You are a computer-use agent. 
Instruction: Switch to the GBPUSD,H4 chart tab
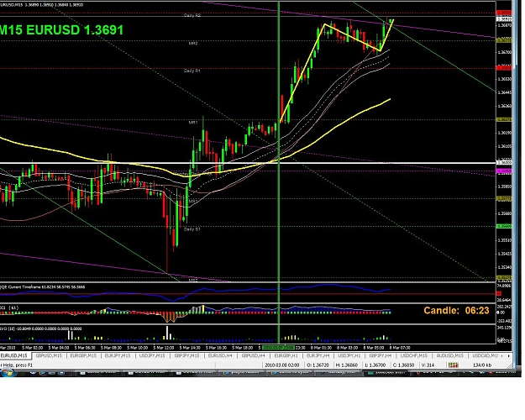[x=254, y=355]
